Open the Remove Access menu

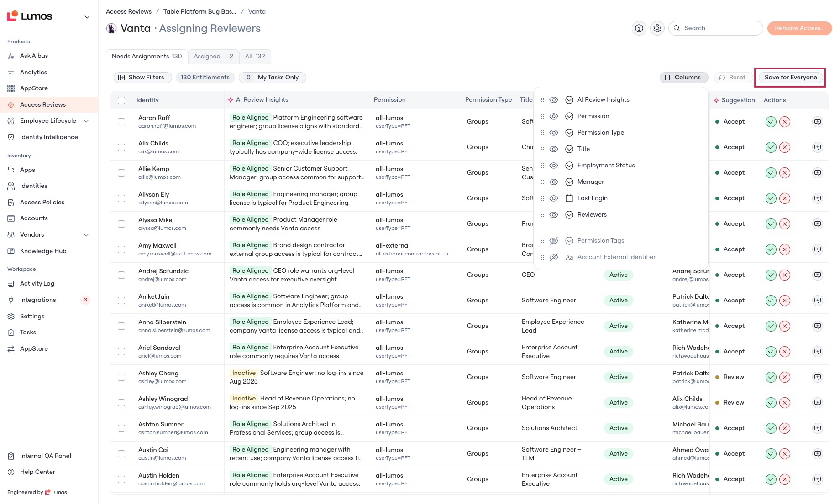tap(799, 28)
